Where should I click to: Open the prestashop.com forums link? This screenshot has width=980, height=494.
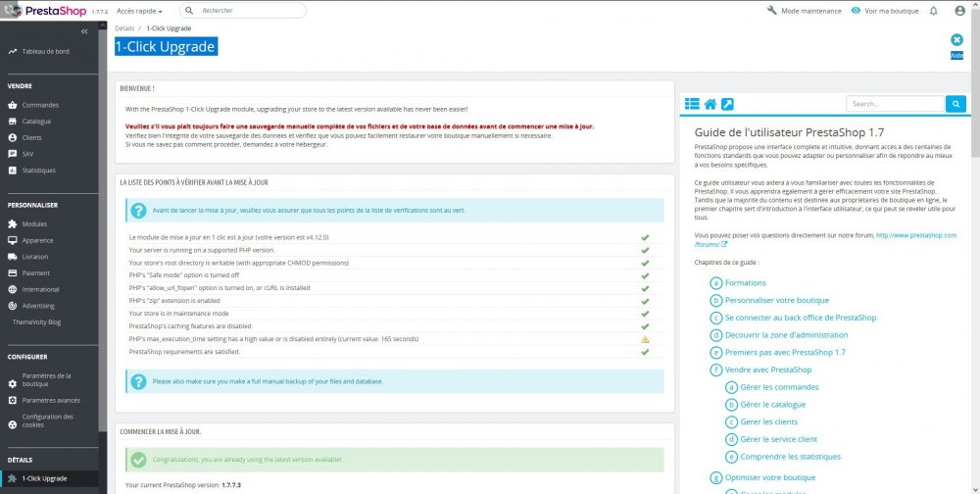pyautogui.click(x=916, y=235)
